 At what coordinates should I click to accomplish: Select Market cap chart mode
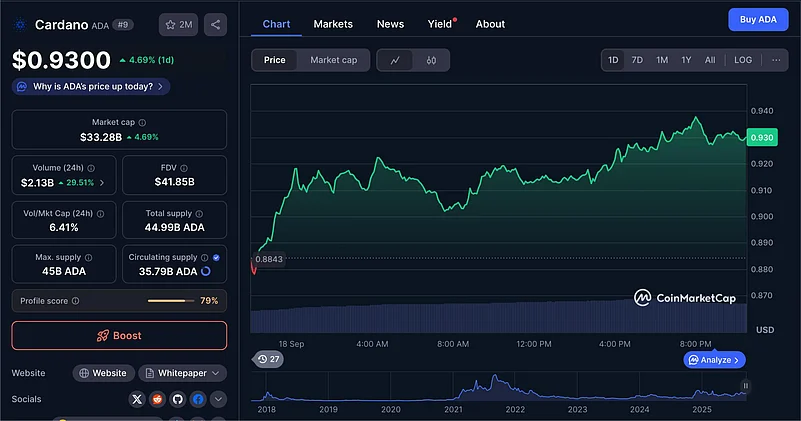click(334, 60)
